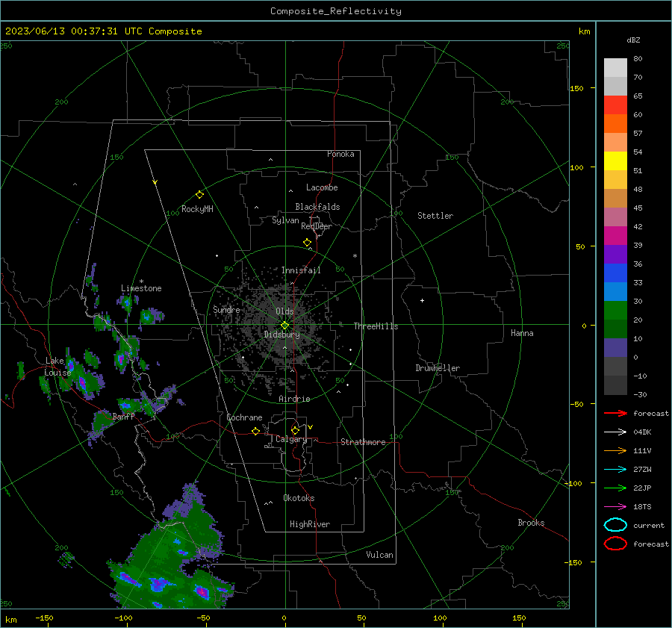The width and height of the screenshot is (672, 628).
Task: Click the green-blue echo cell right of Limestone
Action: [152, 317]
